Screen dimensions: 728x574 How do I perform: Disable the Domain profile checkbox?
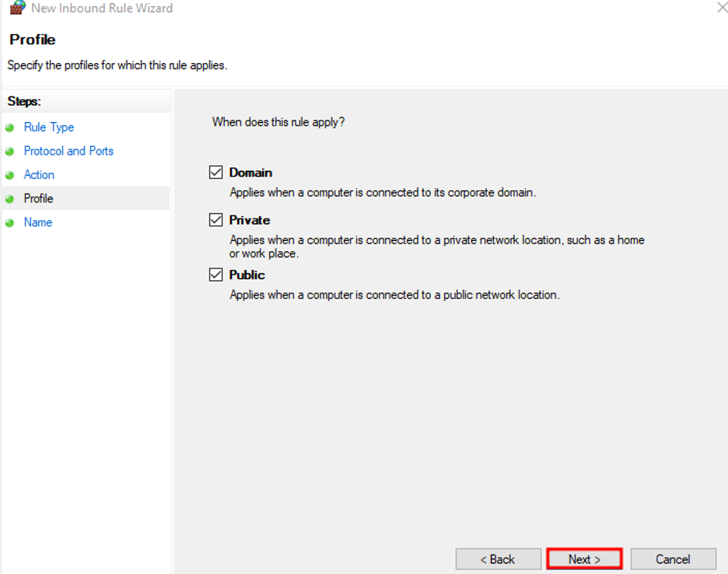click(x=215, y=171)
